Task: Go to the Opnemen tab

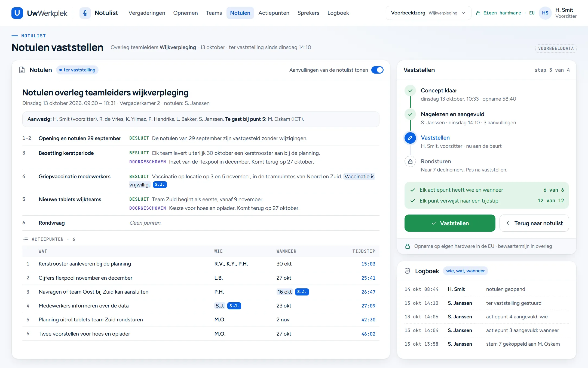Action: pyautogui.click(x=185, y=13)
